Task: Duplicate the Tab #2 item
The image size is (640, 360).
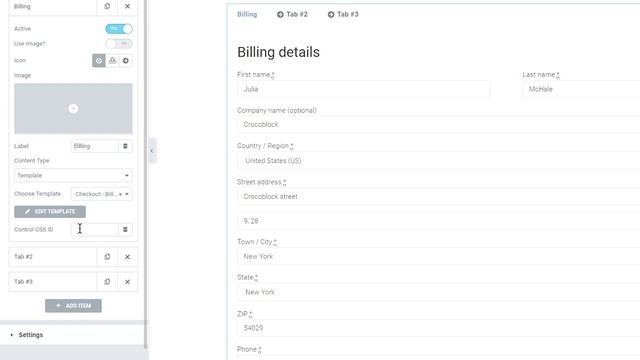Action: [107, 257]
